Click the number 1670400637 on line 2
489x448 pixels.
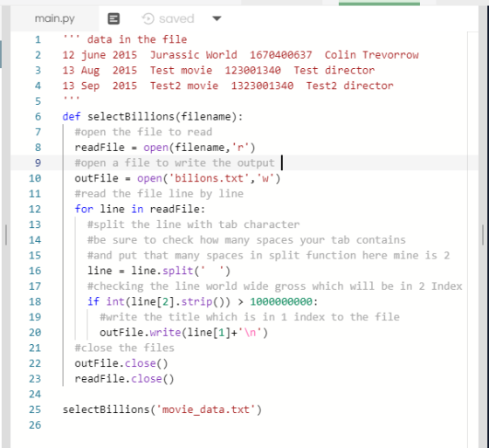pos(280,55)
